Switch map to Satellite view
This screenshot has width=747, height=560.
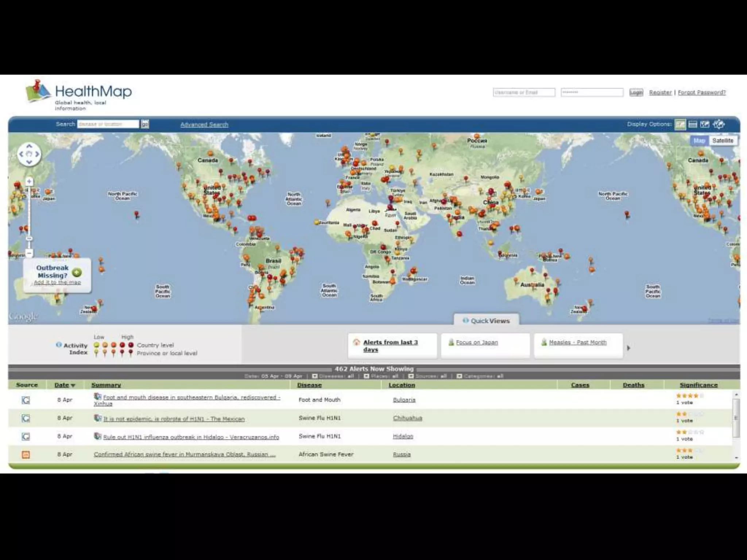click(x=722, y=141)
